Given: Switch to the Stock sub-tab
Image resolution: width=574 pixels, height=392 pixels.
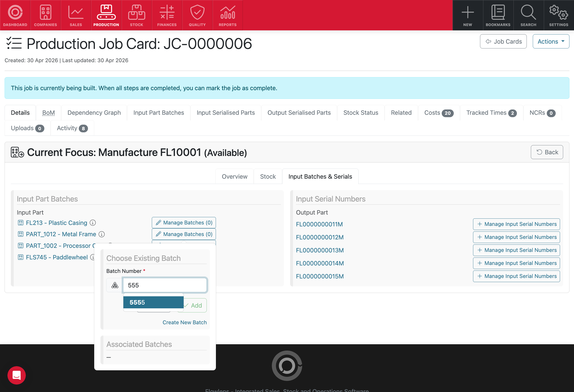Looking at the screenshot, I should point(268,176).
